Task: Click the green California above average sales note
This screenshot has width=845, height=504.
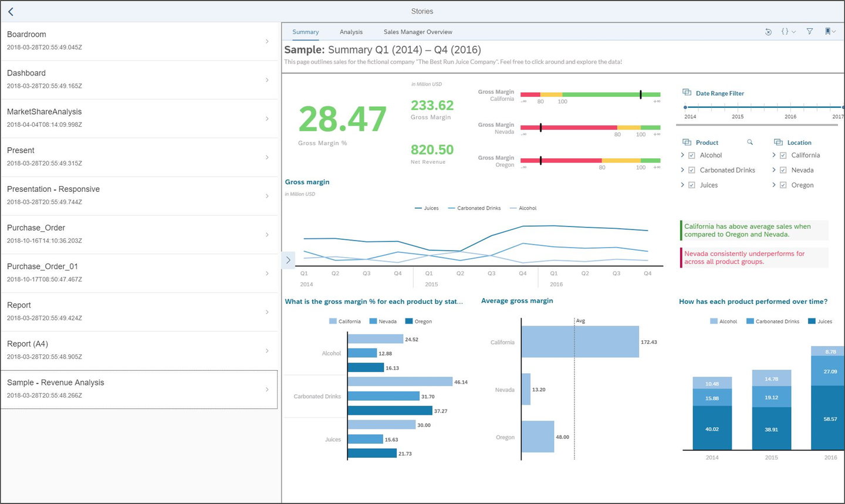Action: click(x=755, y=230)
